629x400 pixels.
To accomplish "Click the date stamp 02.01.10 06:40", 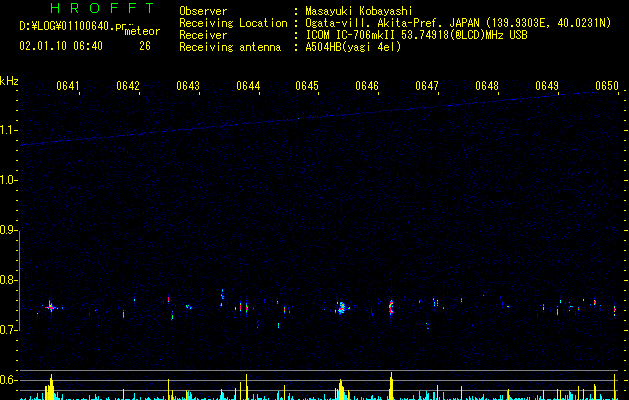I will (x=61, y=46).
